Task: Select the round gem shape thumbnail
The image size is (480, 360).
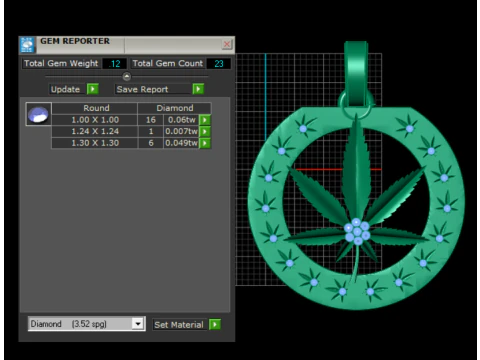Action: click(39, 114)
